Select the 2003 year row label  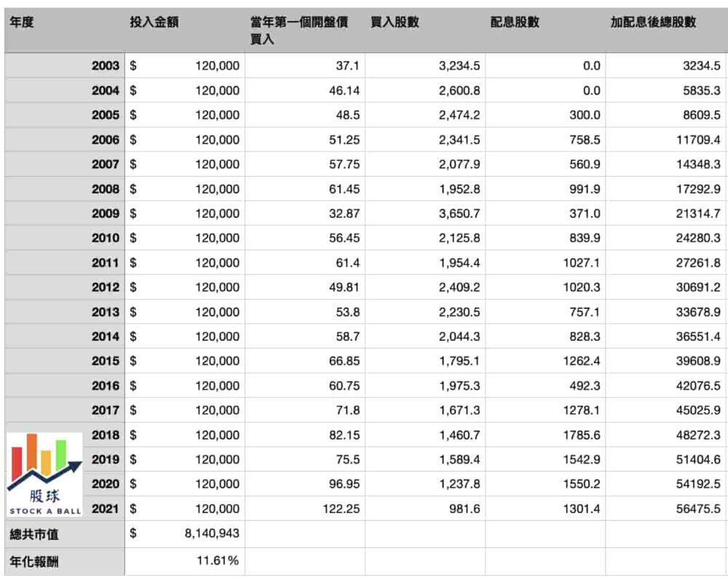pyautogui.click(x=107, y=65)
